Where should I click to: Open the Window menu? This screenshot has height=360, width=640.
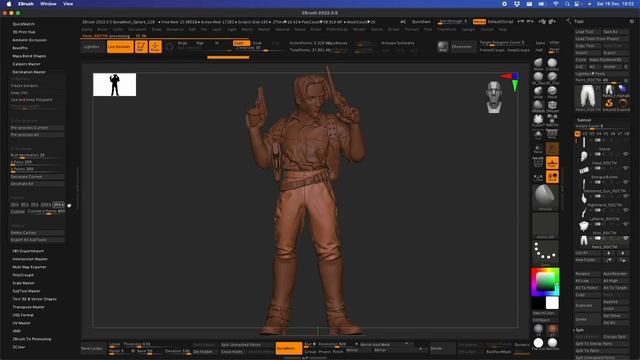click(x=48, y=4)
